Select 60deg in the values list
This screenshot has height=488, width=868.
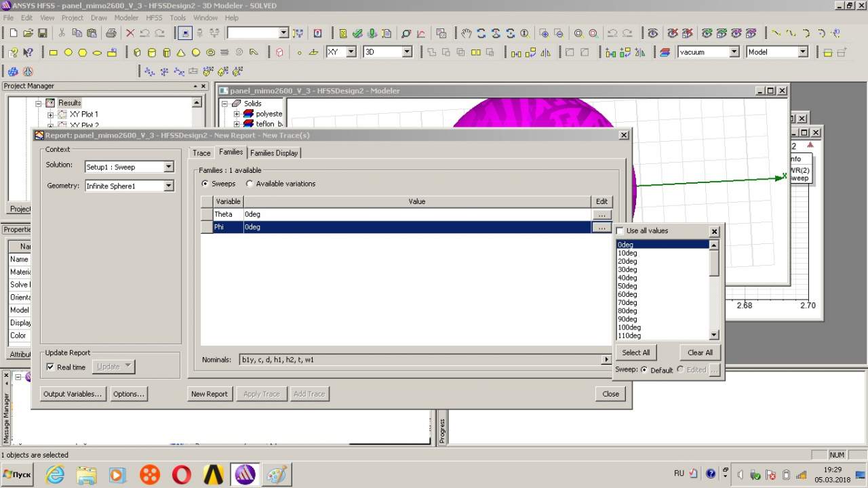[627, 294]
